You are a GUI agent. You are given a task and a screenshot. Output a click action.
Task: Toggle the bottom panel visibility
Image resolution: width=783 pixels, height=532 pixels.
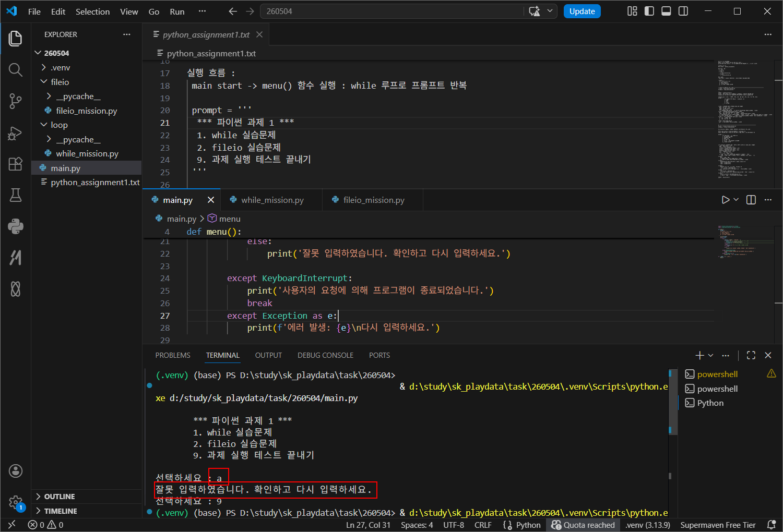tap(666, 11)
